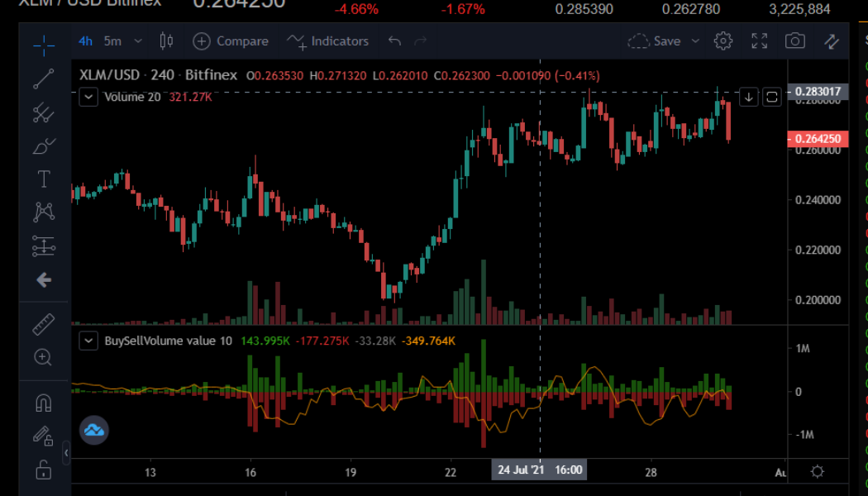Image resolution: width=868 pixels, height=496 pixels.
Task: Click the red 0.264250 last price label
Action: pyautogui.click(x=817, y=139)
